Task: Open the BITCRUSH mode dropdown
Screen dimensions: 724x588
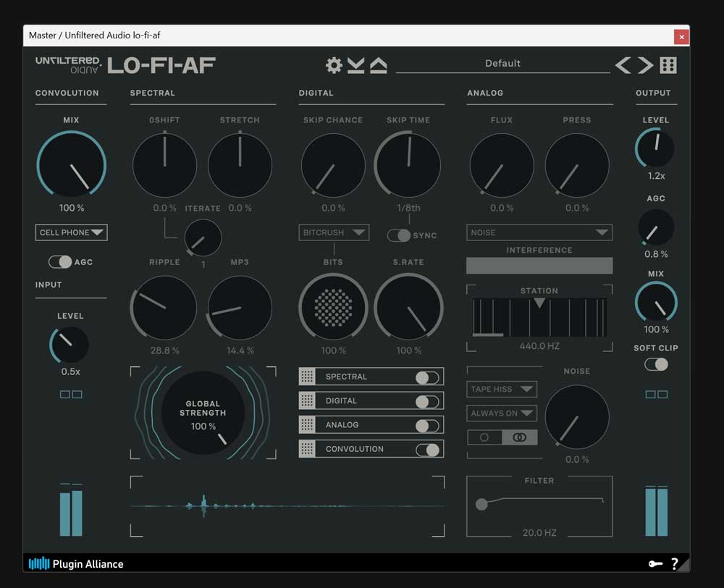Action: click(334, 232)
